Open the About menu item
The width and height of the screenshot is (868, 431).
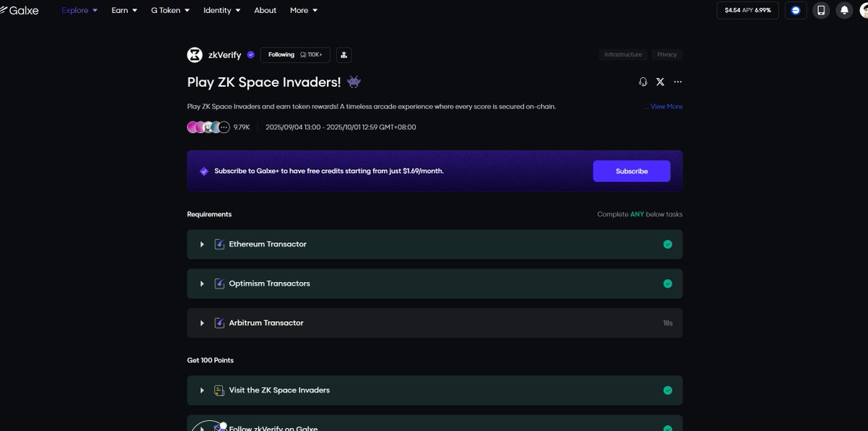(265, 10)
